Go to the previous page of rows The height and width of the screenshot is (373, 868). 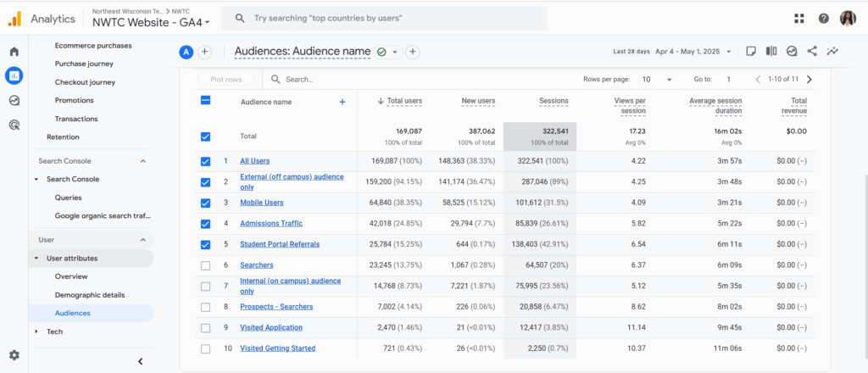click(x=758, y=79)
